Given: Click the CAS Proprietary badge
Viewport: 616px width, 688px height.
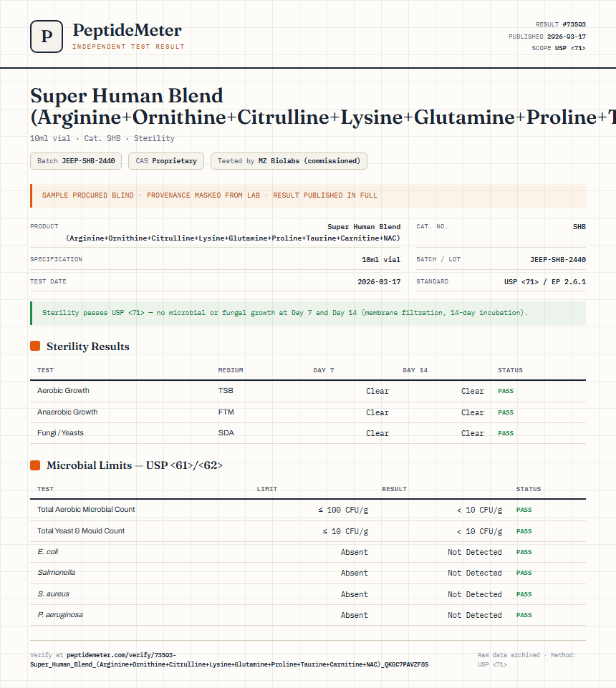Looking at the screenshot, I should [x=166, y=161].
